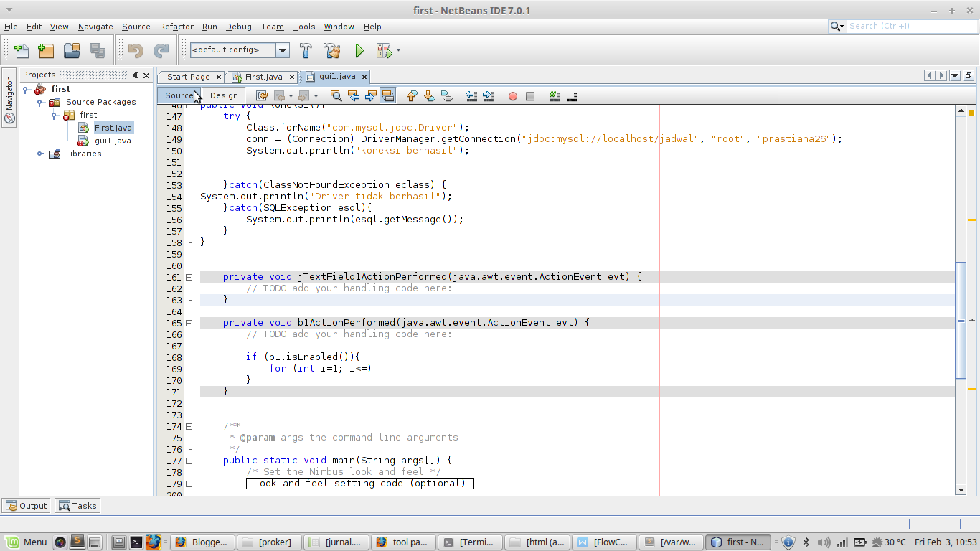Click the Shift Line Left icon

(471, 95)
